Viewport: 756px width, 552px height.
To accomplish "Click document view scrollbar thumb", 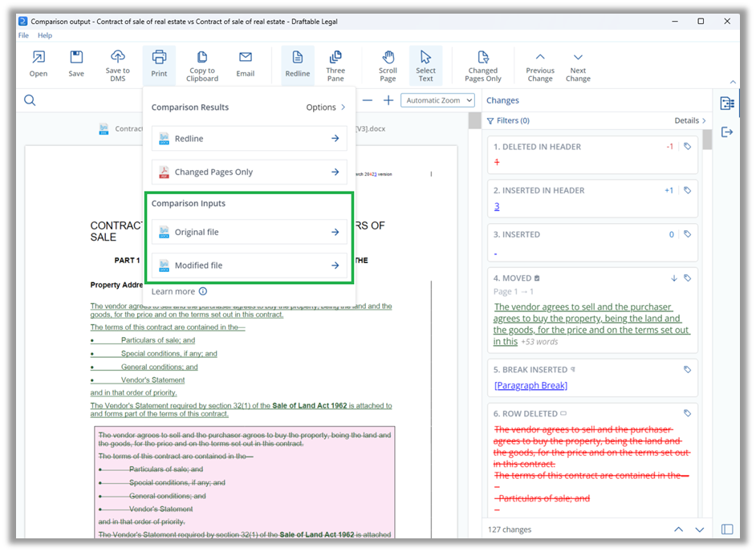I will point(474,120).
